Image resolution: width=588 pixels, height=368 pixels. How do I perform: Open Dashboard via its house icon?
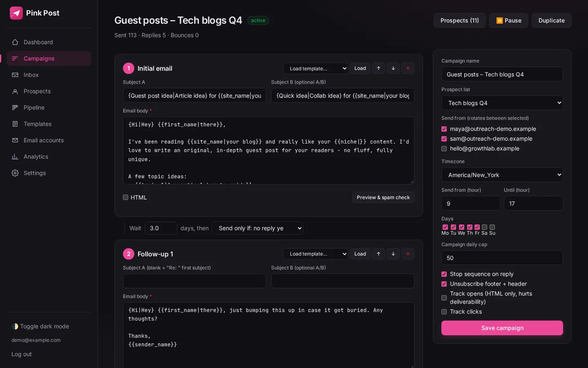pos(15,42)
